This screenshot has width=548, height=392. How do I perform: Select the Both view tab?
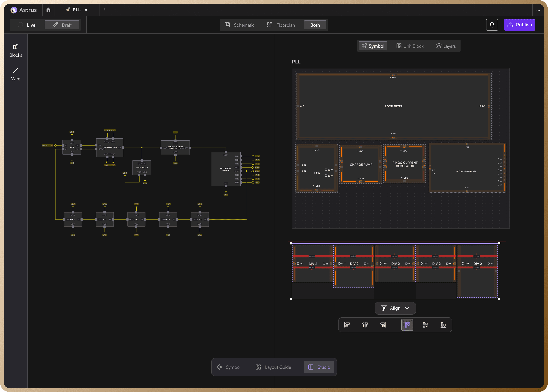(x=315, y=25)
